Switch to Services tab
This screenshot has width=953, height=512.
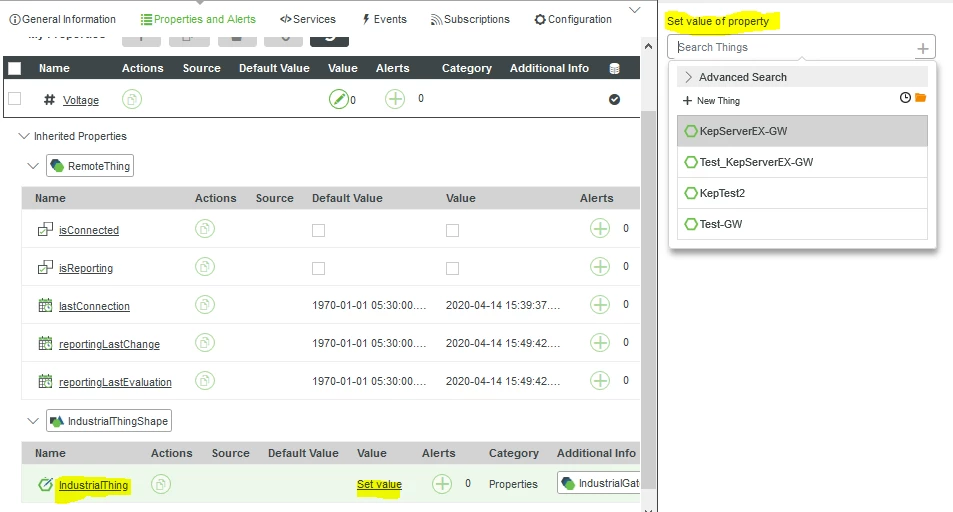(x=308, y=19)
